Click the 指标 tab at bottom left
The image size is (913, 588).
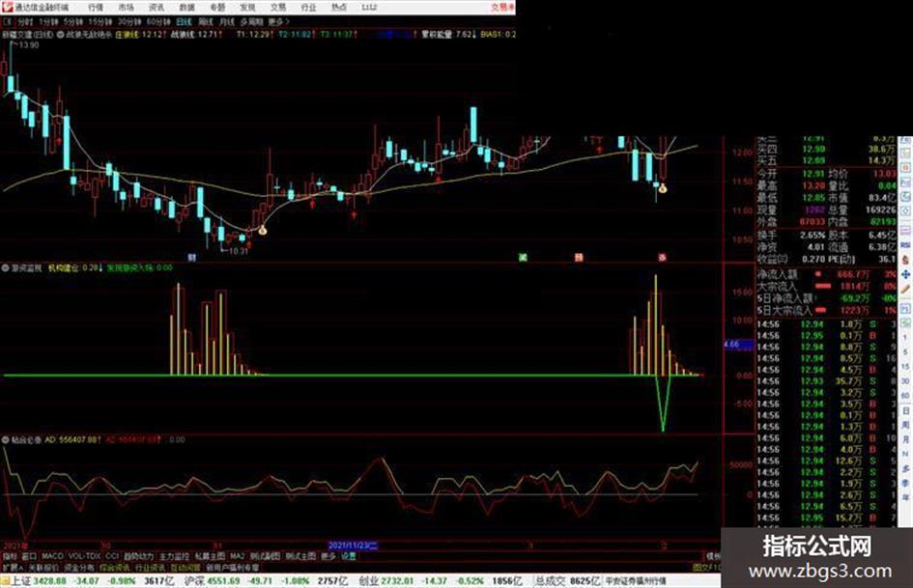pyautogui.click(x=10, y=556)
